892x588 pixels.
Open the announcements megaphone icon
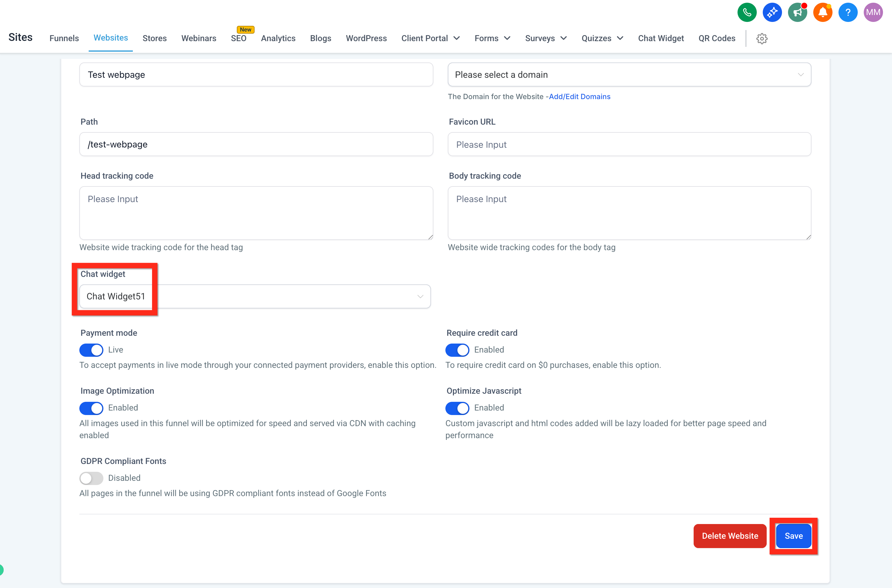pos(797,12)
